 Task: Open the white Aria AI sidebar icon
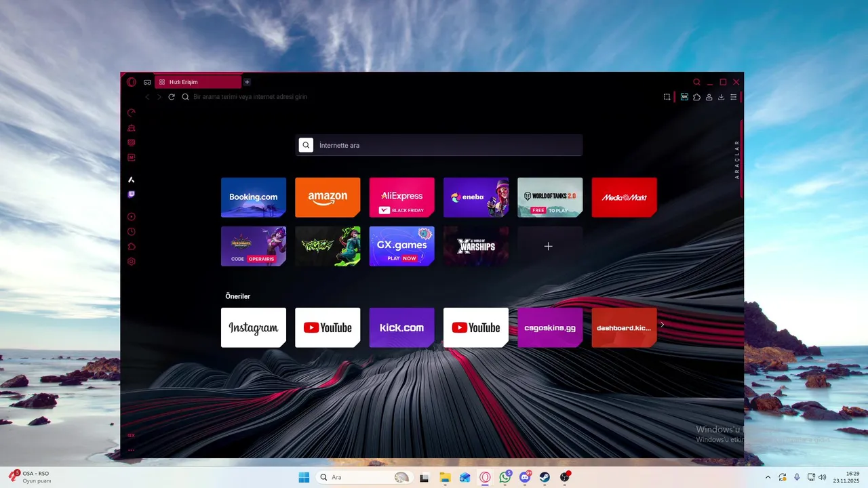(132, 180)
